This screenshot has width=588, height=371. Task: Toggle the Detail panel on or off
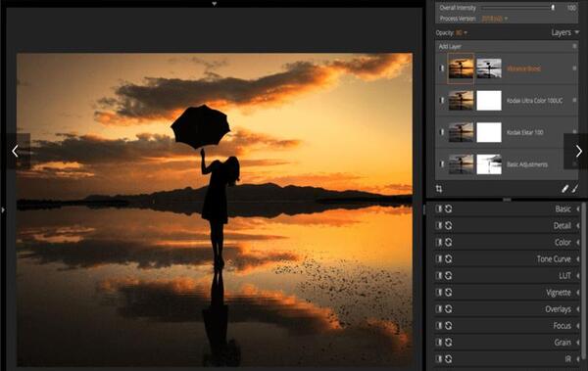(x=439, y=225)
